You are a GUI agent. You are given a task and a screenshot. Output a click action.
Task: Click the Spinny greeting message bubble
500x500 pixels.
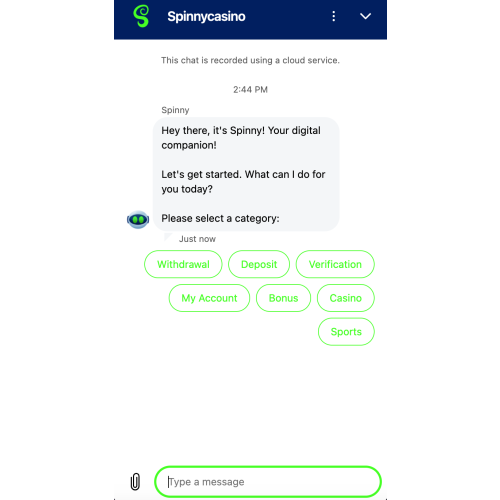tap(246, 174)
